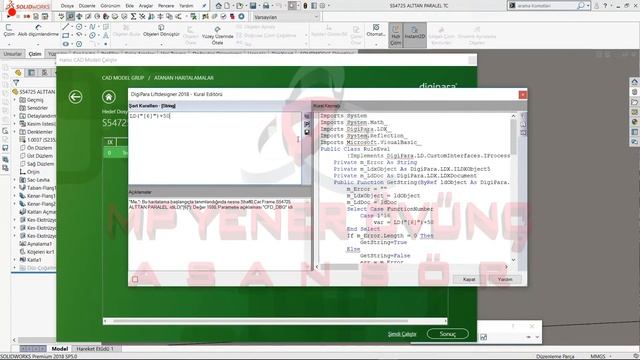The height and width of the screenshot is (360, 640).
Task: Expand the Kesim listesi tree node
Action: pyautogui.click(x=15, y=124)
